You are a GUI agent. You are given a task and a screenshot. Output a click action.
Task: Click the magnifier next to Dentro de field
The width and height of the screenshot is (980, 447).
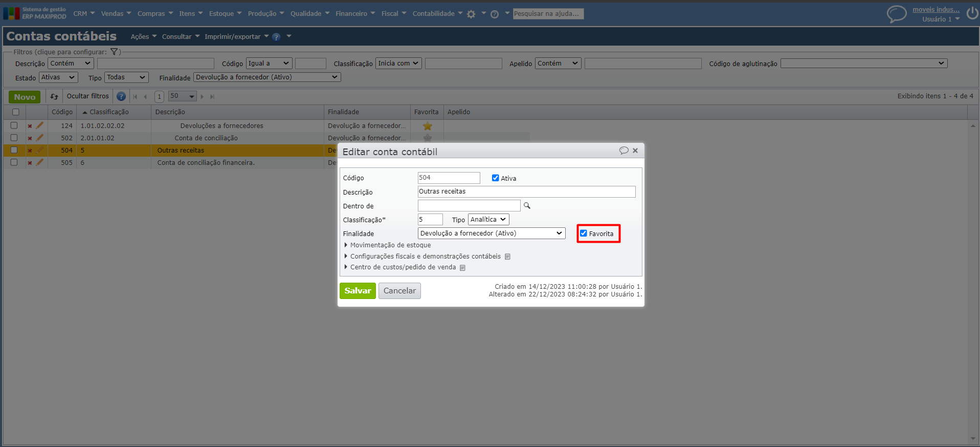pos(527,206)
